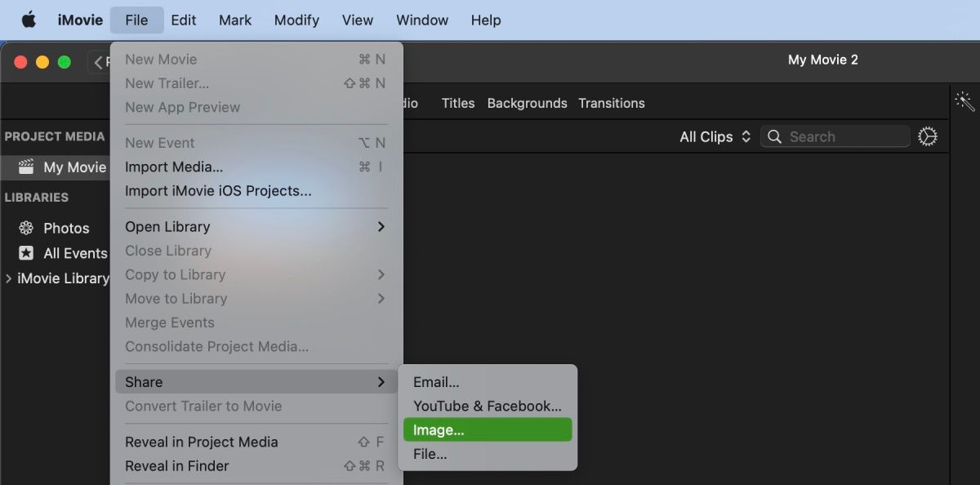980x485 pixels.
Task: Choose Import Media from the File menu
Action: tap(174, 167)
